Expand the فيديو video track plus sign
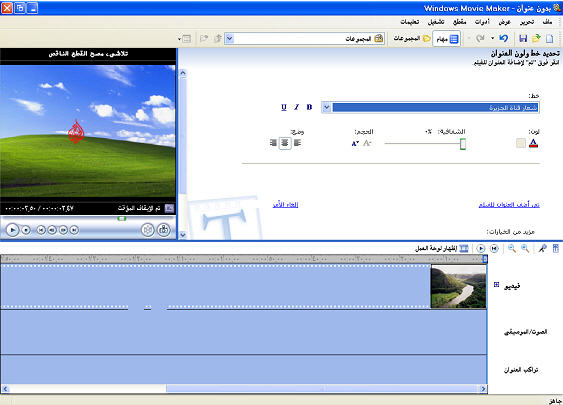Viewport: 563px width, 405px height. (496, 285)
